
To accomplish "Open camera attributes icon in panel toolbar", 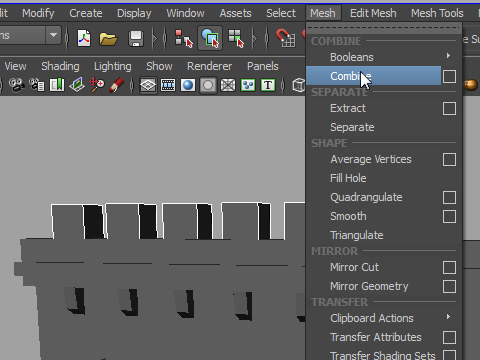I will tap(37, 85).
